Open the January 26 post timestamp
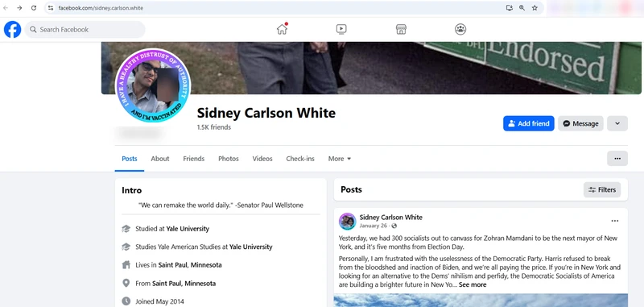This screenshot has width=644, height=307. click(x=373, y=226)
